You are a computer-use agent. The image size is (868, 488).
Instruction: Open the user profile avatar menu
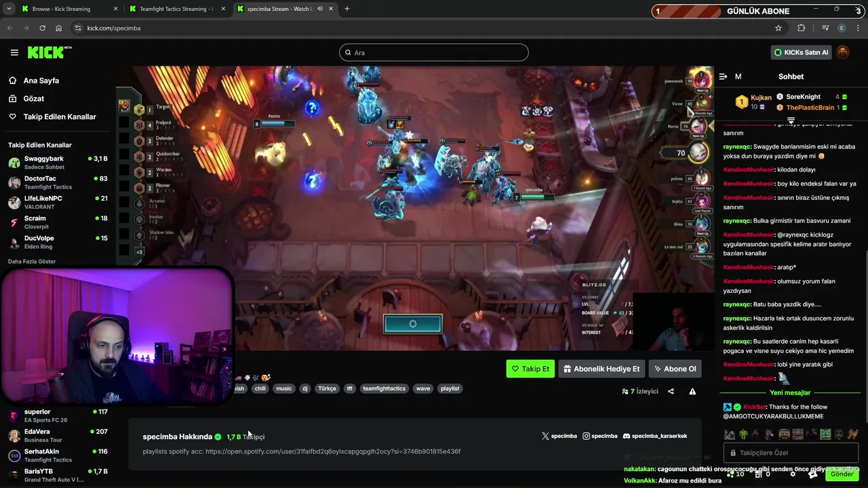(x=843, y=52)
